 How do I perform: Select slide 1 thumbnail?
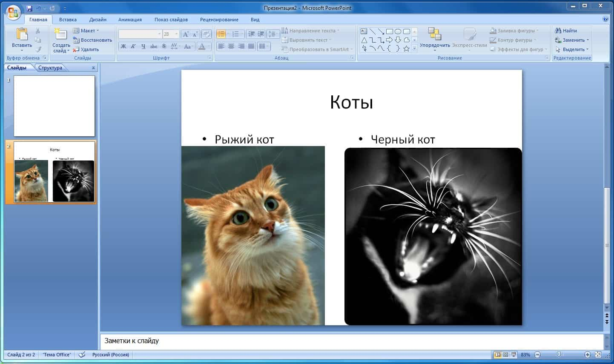[x=54, y=106]
